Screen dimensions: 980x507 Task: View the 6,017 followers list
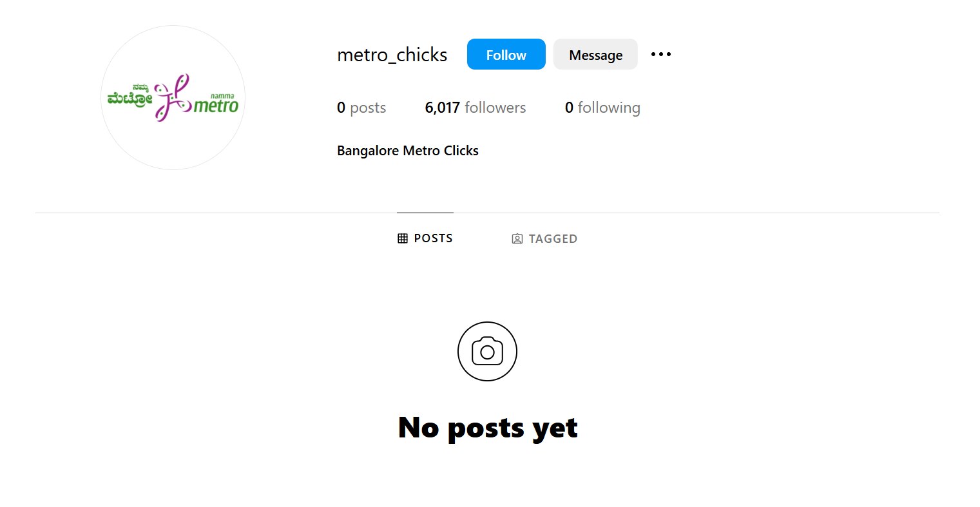click(475, 108)
